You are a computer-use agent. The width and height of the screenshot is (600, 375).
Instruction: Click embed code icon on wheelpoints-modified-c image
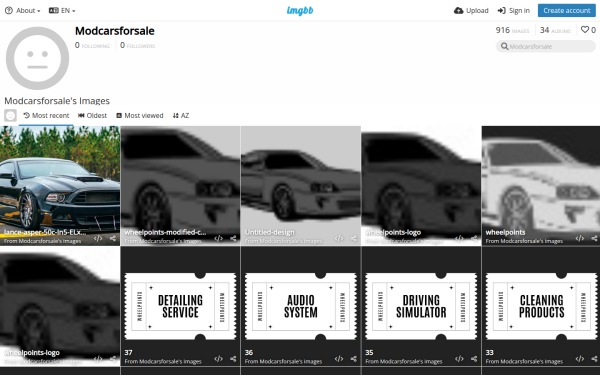click(218, 238)
